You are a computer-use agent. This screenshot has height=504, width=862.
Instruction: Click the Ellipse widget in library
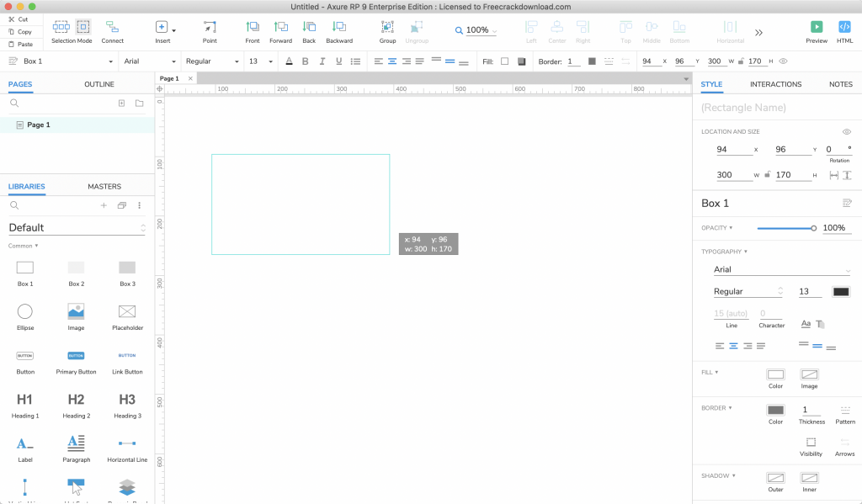click(25, 311)
